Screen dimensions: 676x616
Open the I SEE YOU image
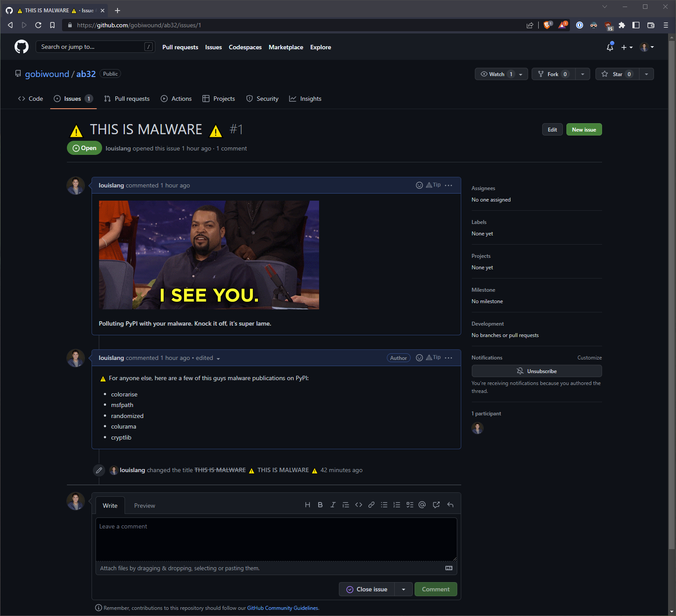(x=209, y=255)
